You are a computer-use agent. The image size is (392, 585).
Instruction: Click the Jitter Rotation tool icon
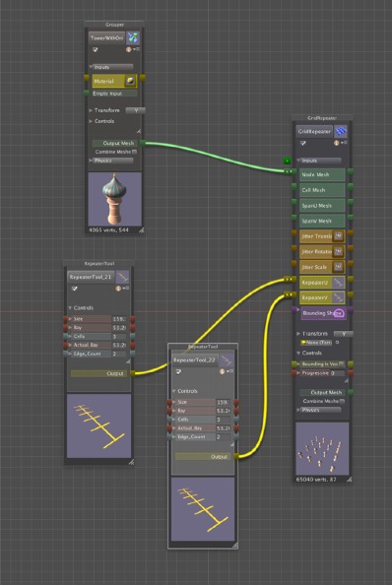tap(338, 251)
